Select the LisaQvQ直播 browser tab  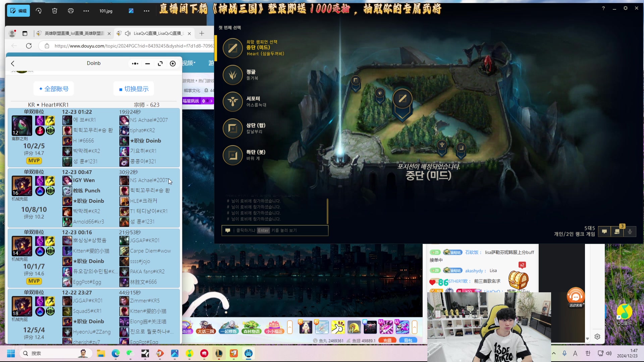pyautogui.click(x=154, y=33)
